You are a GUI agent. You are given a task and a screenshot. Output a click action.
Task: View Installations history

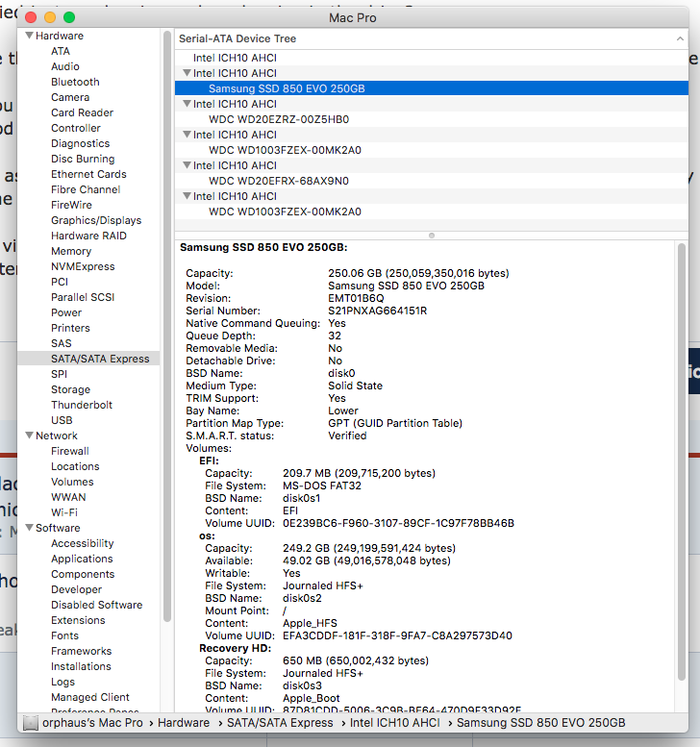(x=81, y=666)
